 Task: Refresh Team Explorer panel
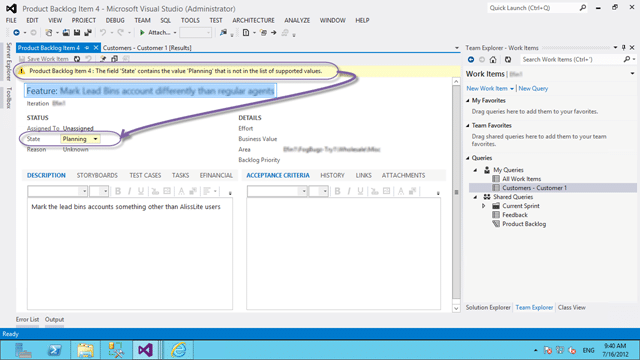[508, 60]
